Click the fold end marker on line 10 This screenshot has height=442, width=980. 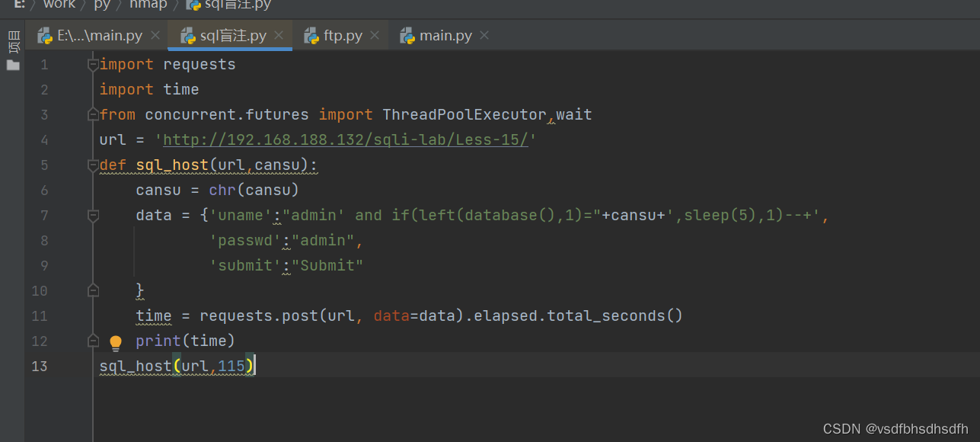click(x=93, y=290)
